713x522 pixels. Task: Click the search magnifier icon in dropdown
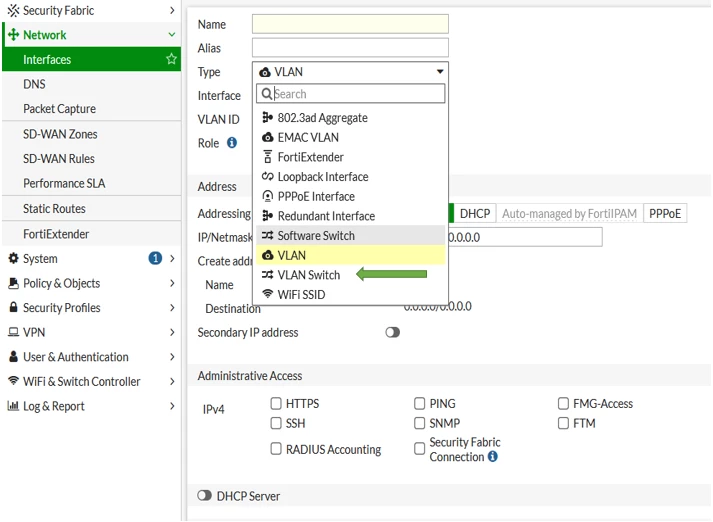(x=267, y=94)
